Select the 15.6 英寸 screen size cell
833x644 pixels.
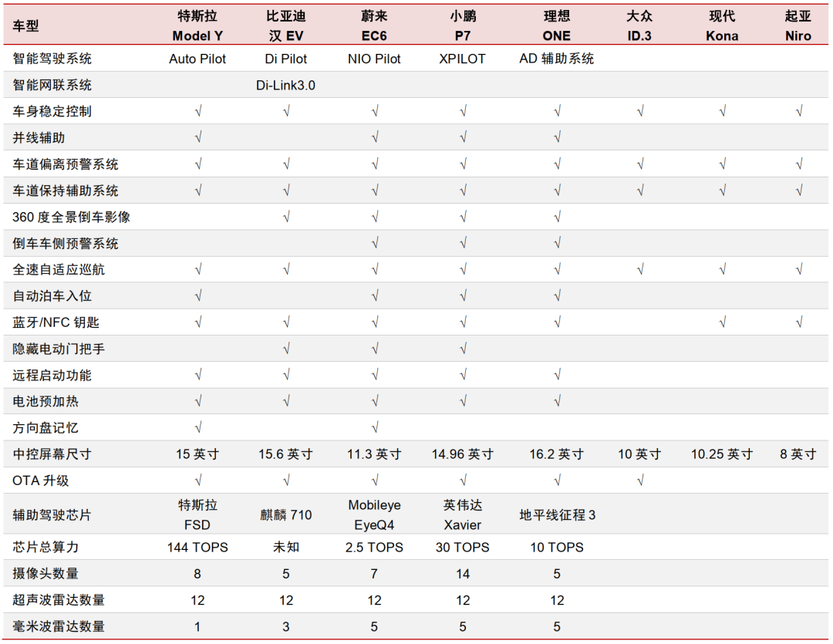[x=286, y=454]
